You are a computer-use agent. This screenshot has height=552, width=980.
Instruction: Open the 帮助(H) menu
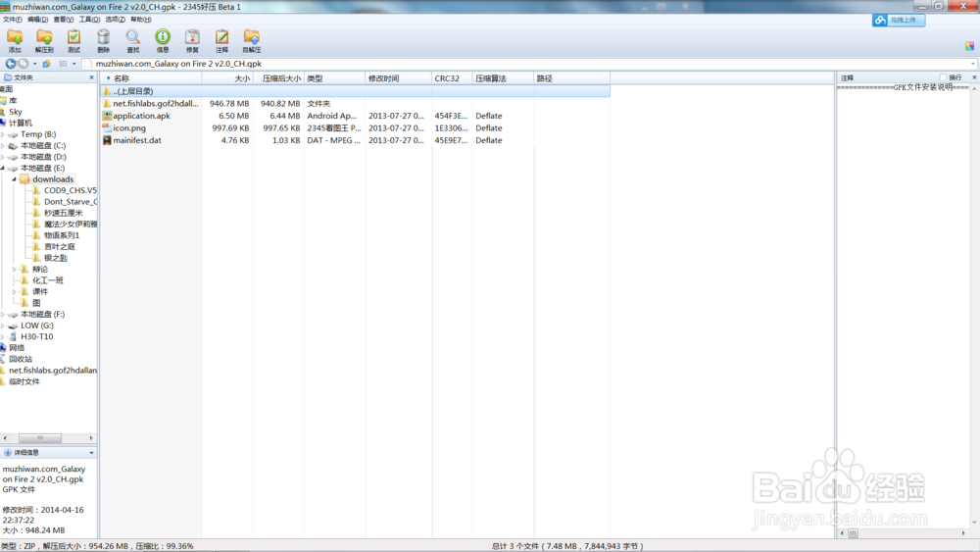(x=140, y=20)
